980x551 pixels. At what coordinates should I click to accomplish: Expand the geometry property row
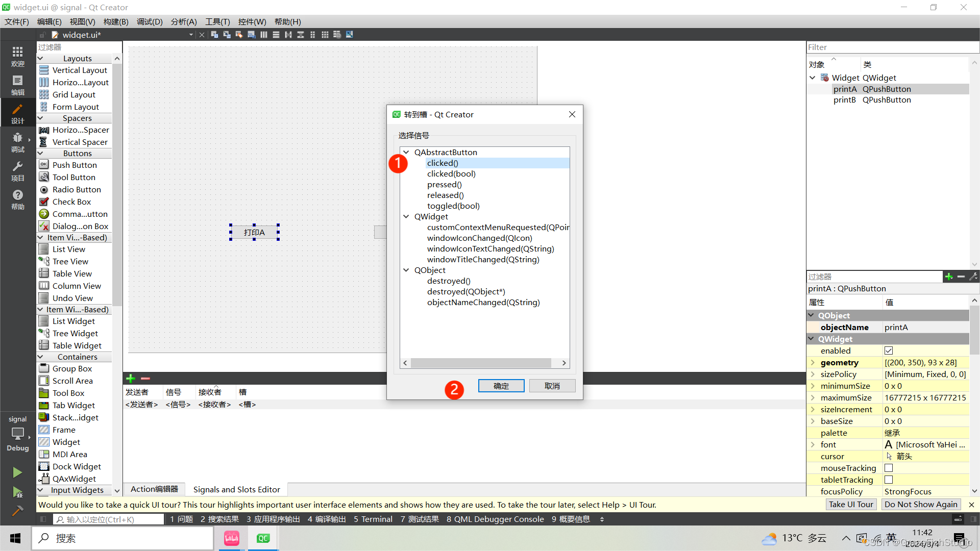pos(813,362)
